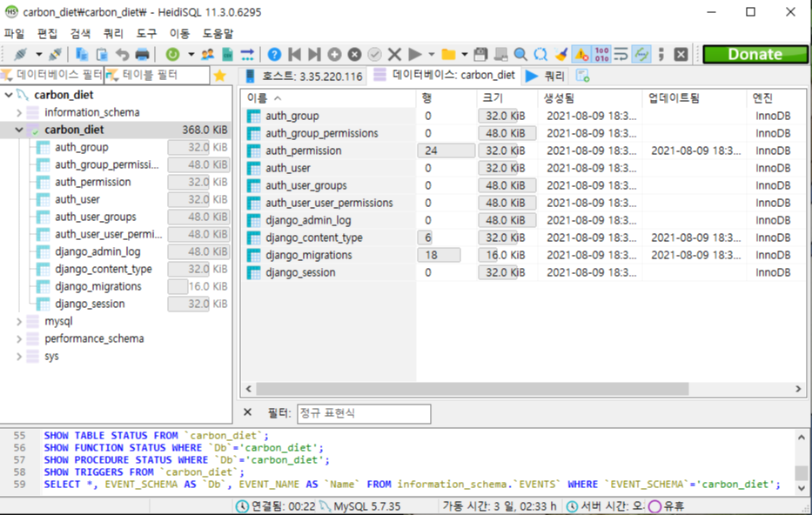Open the dropdown arrow beside the folder icon
This screenshot has width=812, height=515.
point(465,54)
